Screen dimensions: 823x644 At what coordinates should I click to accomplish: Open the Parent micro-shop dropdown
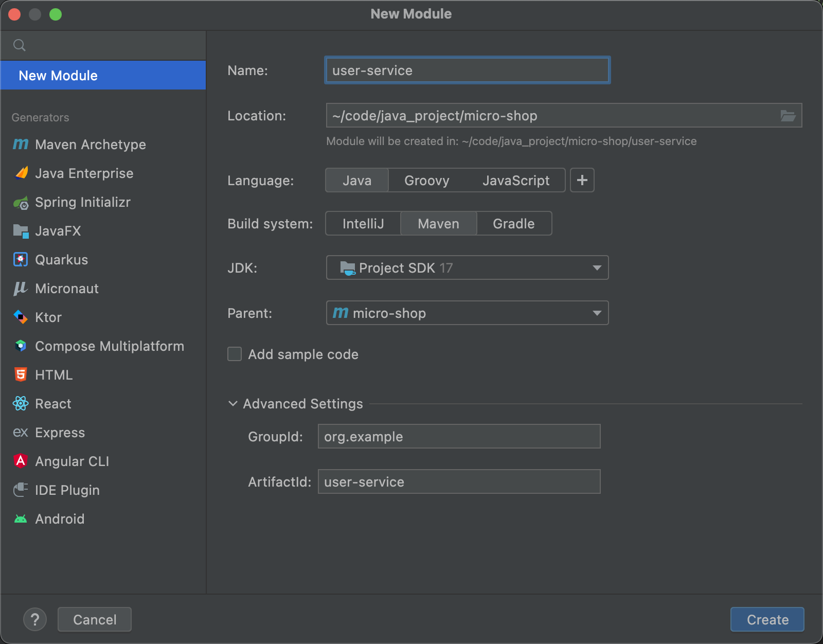pyautogui.click(x=468, y=313)
